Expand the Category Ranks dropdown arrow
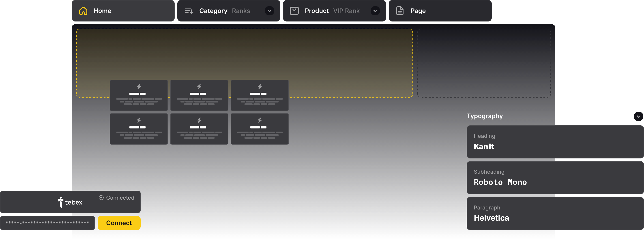The height and width of the screenshot is (239, 644). coord(270,11)
